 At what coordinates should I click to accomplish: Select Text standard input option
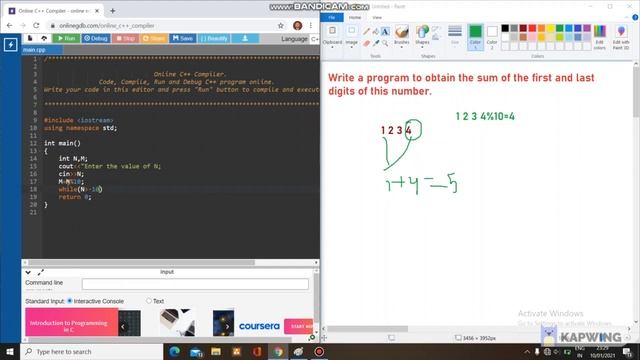pyautogui.click(x=149, y=301)
